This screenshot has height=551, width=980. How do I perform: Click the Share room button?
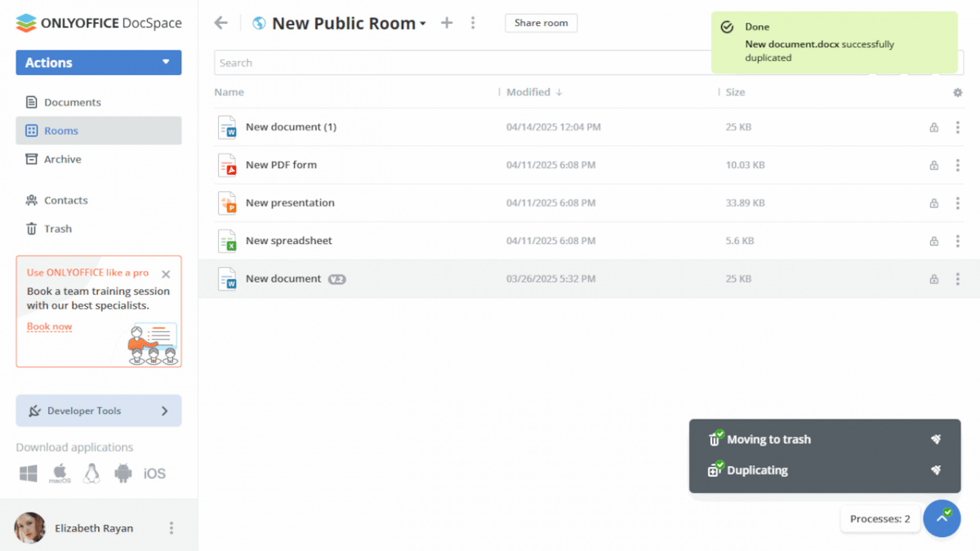tap(541, 23)
